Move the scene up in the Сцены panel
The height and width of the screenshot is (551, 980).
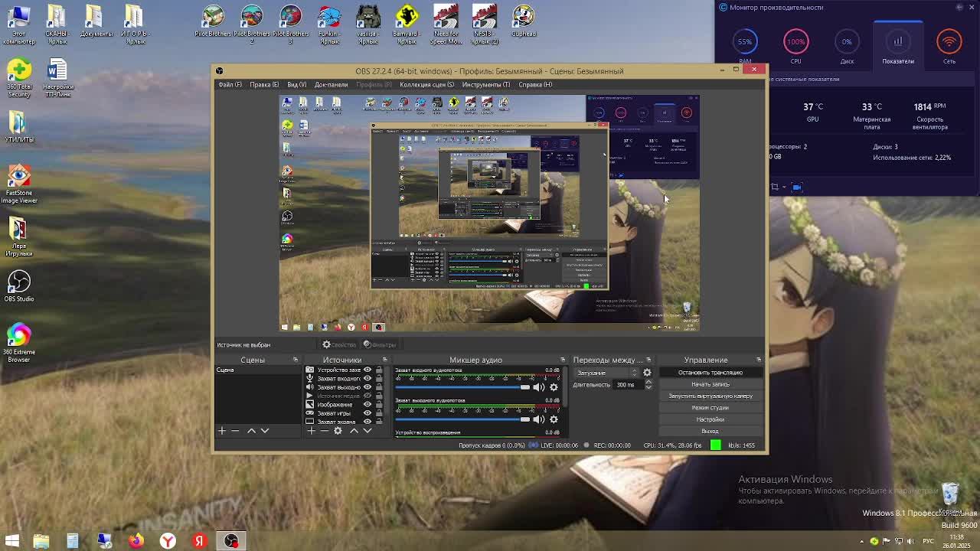(251, 431)
